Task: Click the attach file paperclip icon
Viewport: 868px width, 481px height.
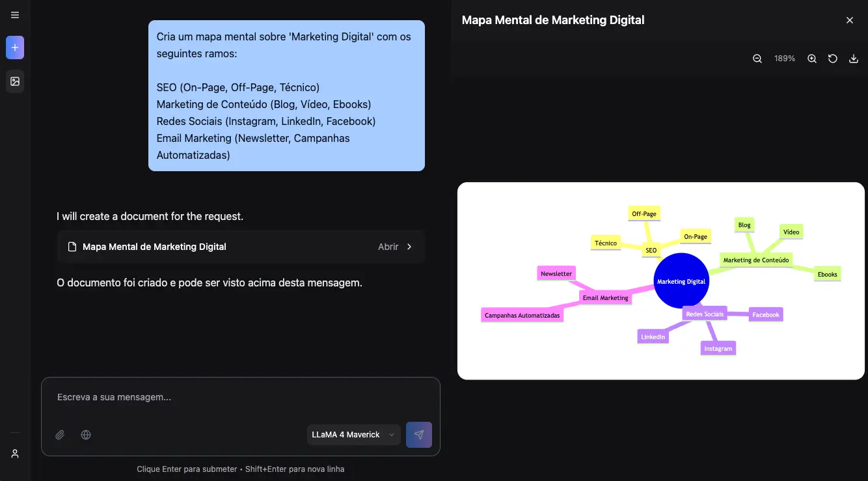Action: tap(60, 435)
